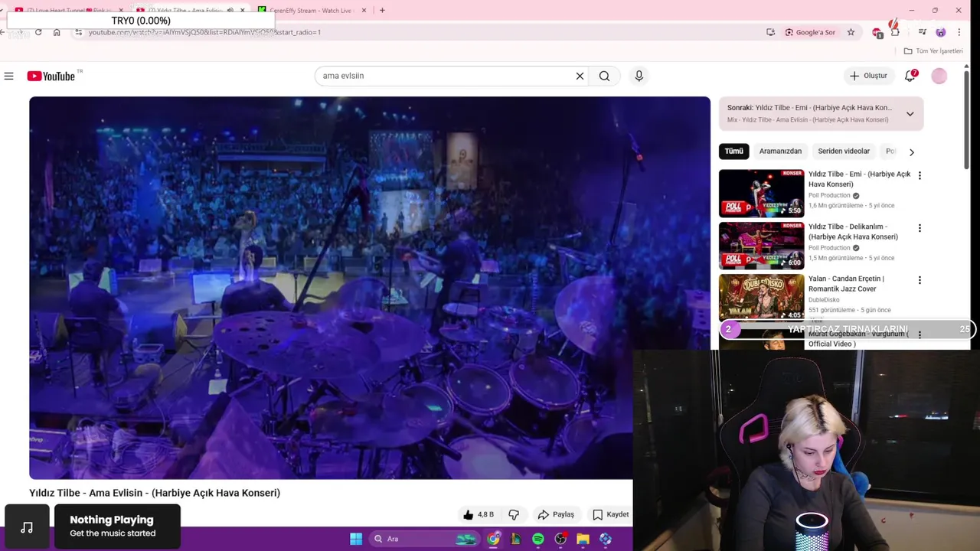The width and height of the screenshot is (980, 551).
Task: Open more options for Yıldız Tilbe - Emi video
Action: pos(920,175)
